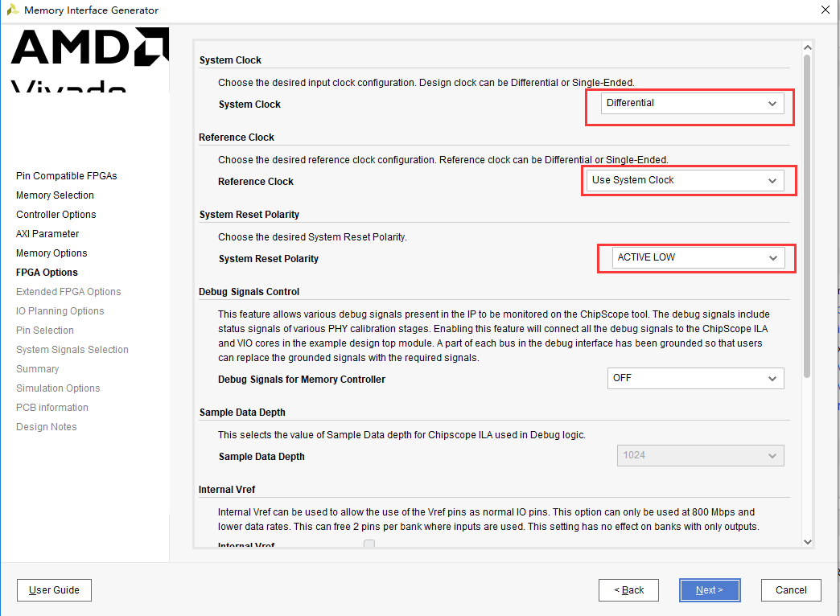
Task: Expand the Reference Clock dropdown
Action: coord(686,180)
